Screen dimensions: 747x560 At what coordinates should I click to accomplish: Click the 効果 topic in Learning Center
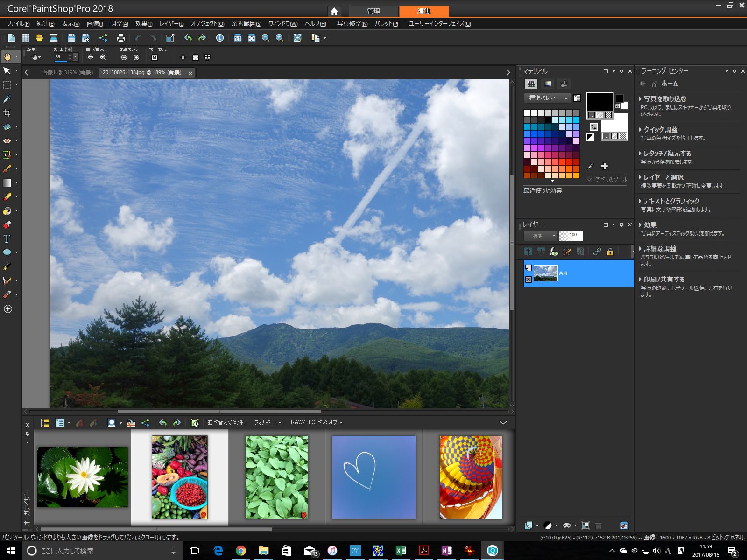(650, 225)
